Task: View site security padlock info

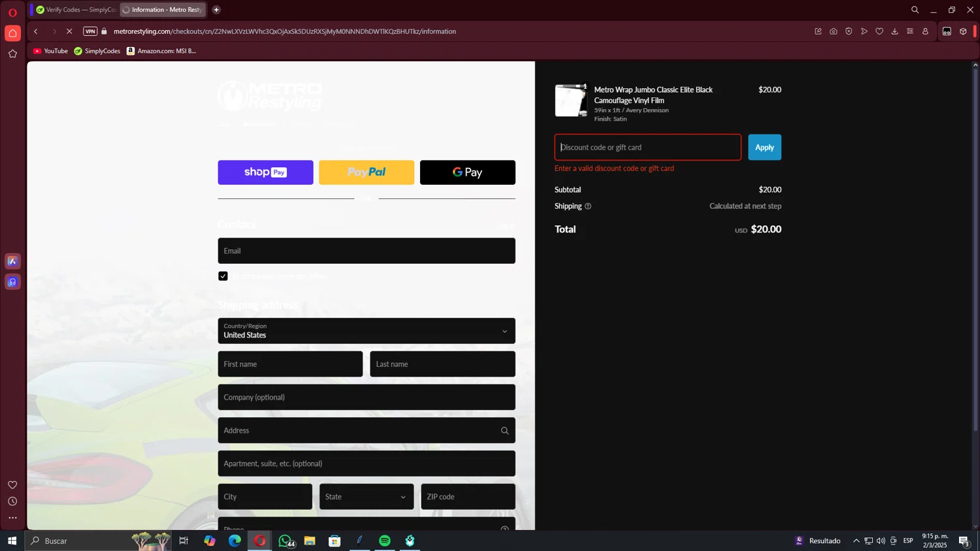Action: pyautogui.click(x=105, y=31)
